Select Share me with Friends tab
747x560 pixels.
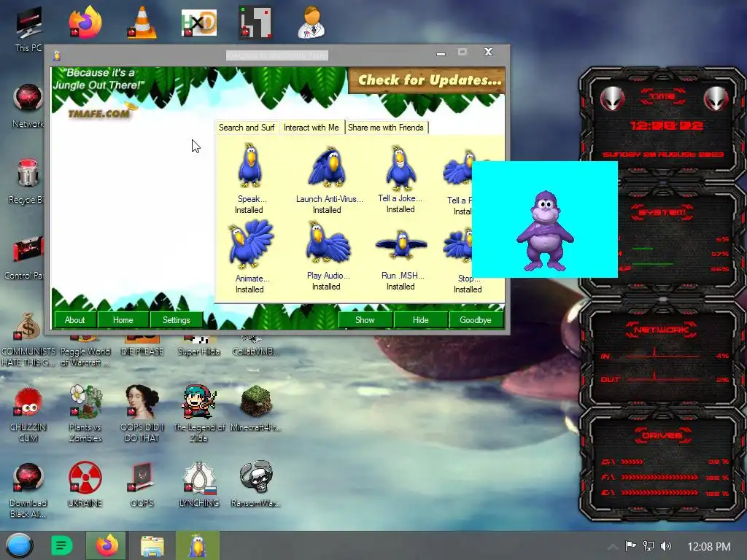coord(385,128)
